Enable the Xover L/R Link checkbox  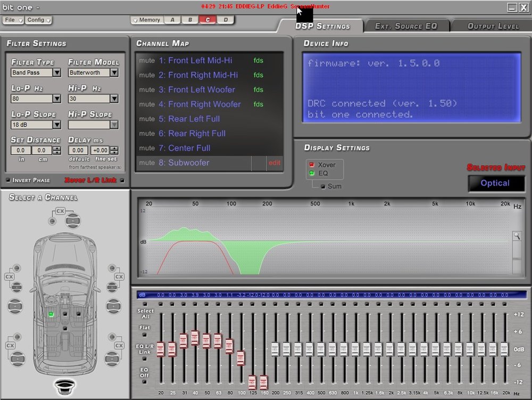(122, 181)
